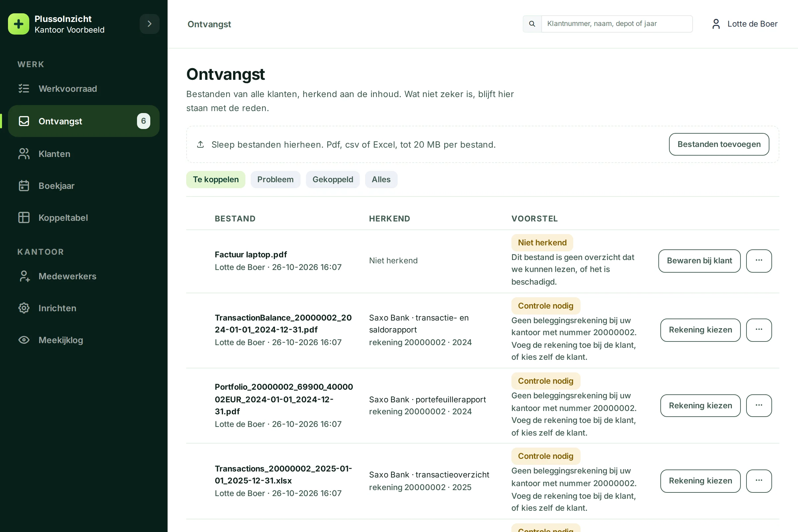The height and width of the screenshot is (532, 798).
Task: Open more options for TransactionBalance file
Action: click(759, 330)
